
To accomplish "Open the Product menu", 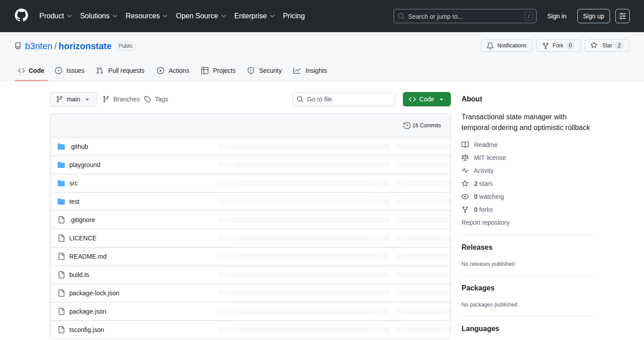I will (x=55, y=16).
